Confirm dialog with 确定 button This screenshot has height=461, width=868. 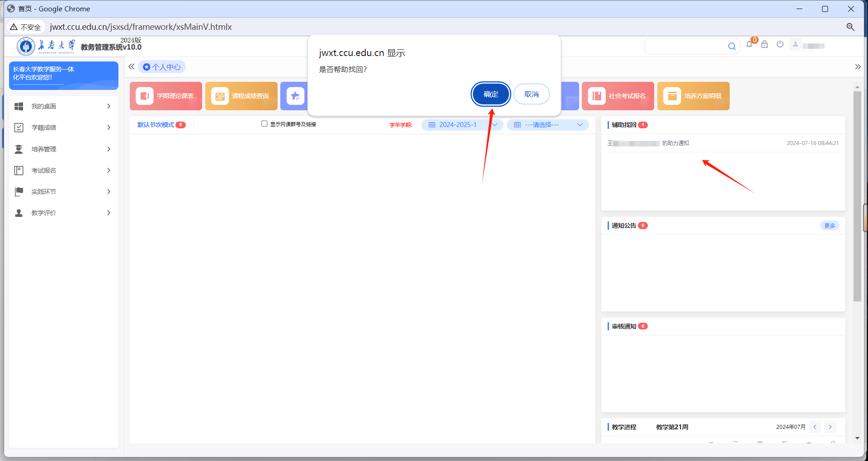point(491,94)
